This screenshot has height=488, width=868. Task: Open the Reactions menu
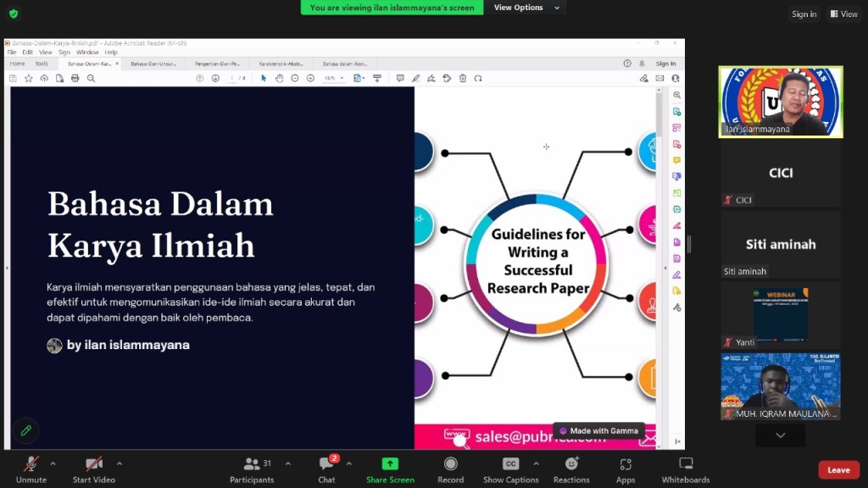571,469
